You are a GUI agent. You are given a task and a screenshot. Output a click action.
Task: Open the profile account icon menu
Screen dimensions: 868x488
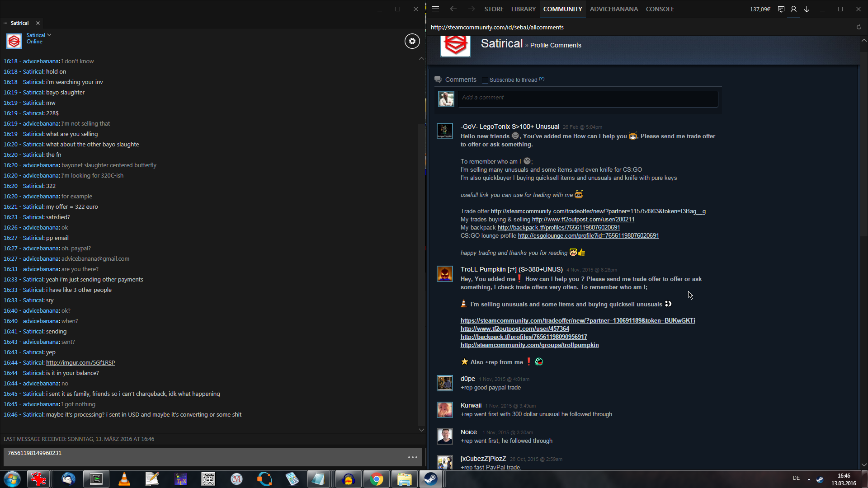(793, 9)
